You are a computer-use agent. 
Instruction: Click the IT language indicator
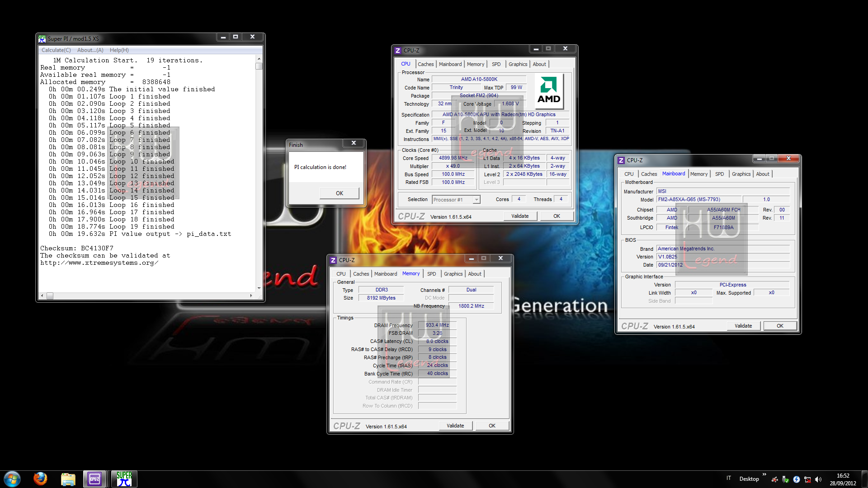(x=729, y=478)
